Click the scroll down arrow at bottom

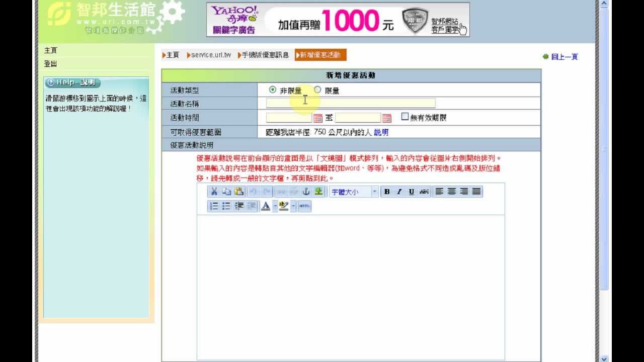[604, 358]
